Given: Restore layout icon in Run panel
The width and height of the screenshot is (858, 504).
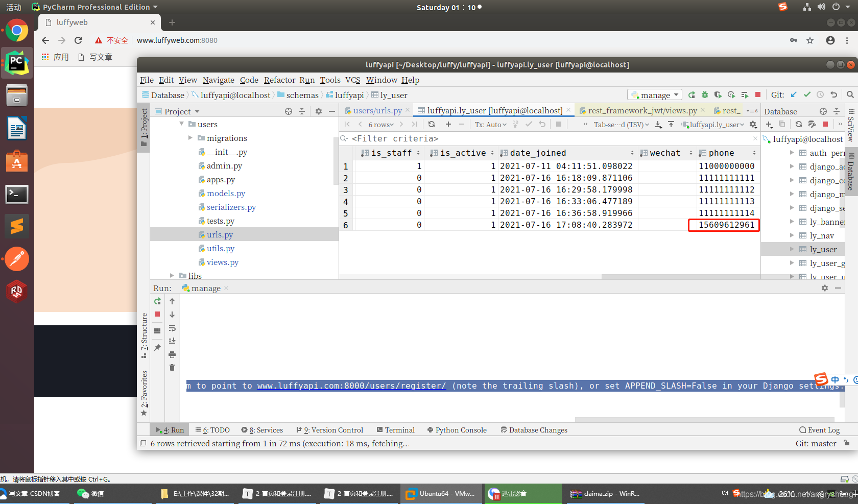Looking at the screenshot, I should [x=158, y=331].
